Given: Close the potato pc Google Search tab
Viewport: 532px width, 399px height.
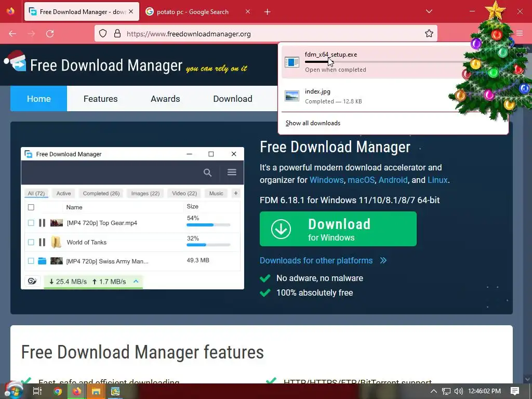Looking at the screenshot, I should tap(248, 11).
